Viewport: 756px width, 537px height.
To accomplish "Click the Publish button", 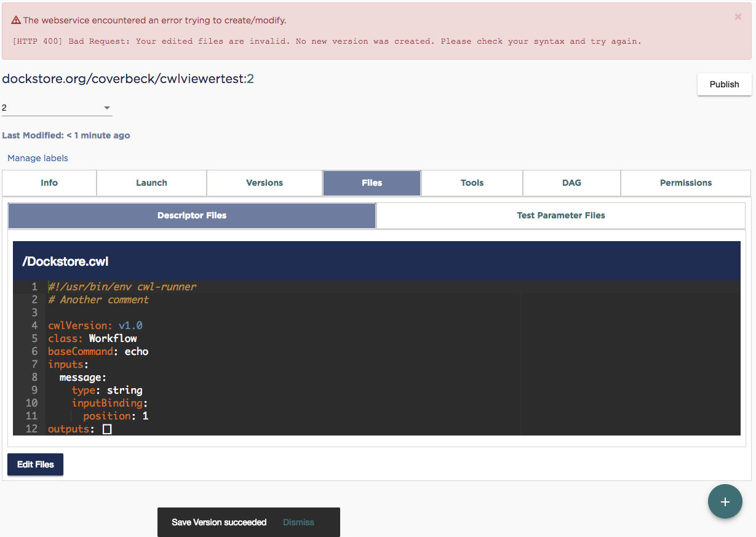I will pos(724,84).
